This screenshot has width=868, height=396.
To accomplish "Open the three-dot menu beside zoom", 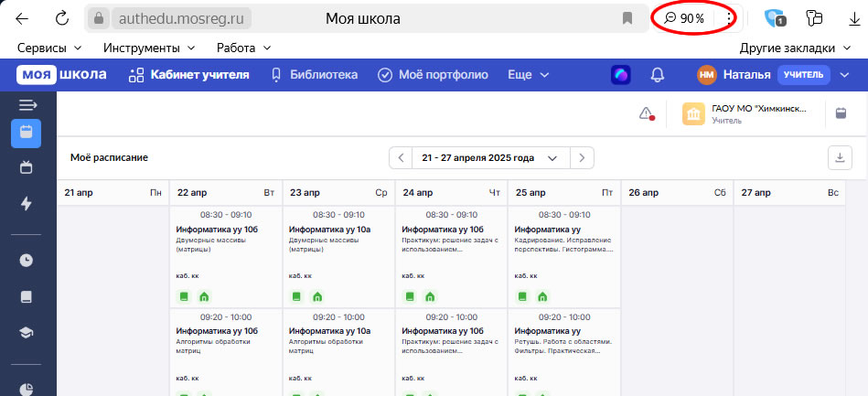I will [x=729, y=18].
